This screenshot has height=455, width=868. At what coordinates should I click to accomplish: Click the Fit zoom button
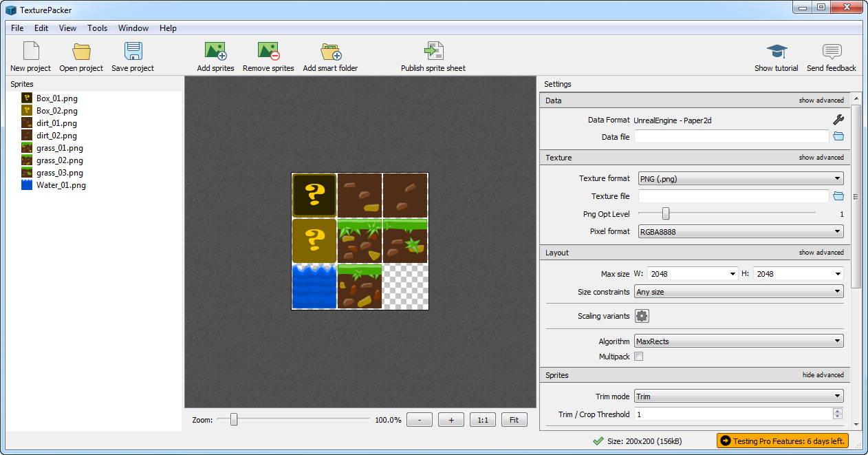pos(514,419)
